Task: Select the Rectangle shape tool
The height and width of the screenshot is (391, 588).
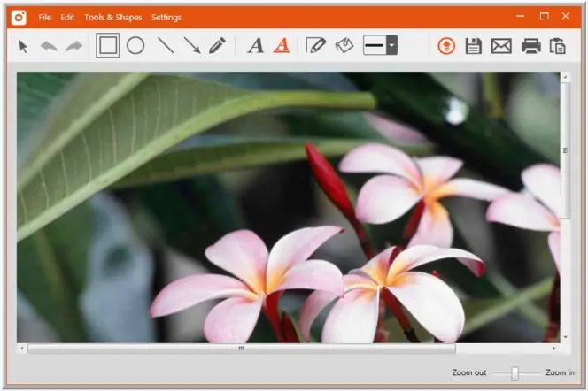Action: click(x=108, y=45)
